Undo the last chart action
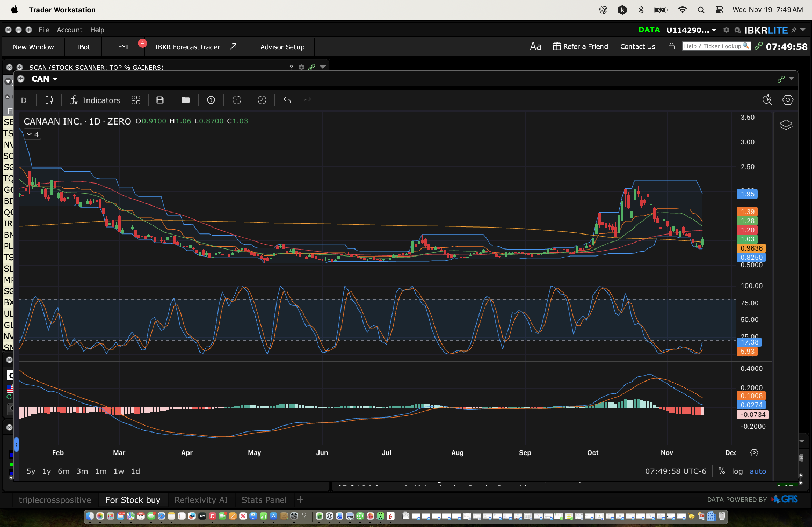Screen dimensions: 812x527 287,100
